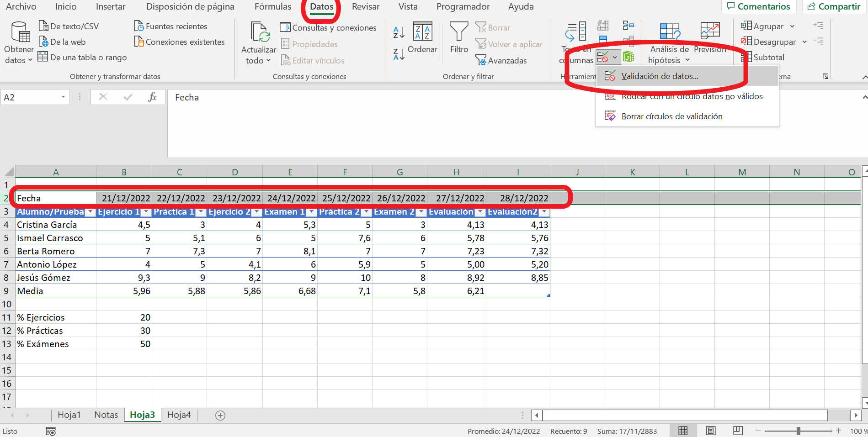
Task: Open Fuentes recientes
Action: click(x=171, y=26)
